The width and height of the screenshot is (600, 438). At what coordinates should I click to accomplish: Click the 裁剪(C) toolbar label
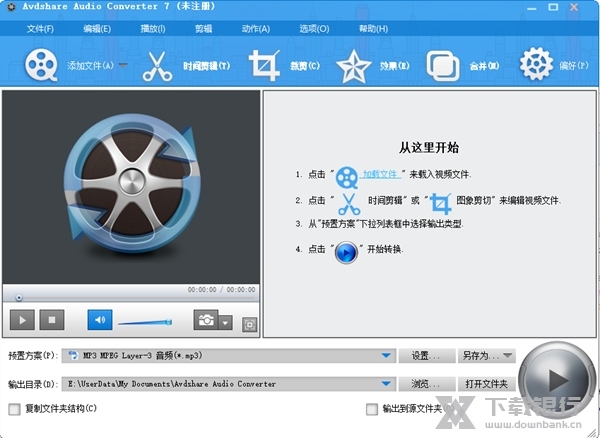(x=305, y=66)
